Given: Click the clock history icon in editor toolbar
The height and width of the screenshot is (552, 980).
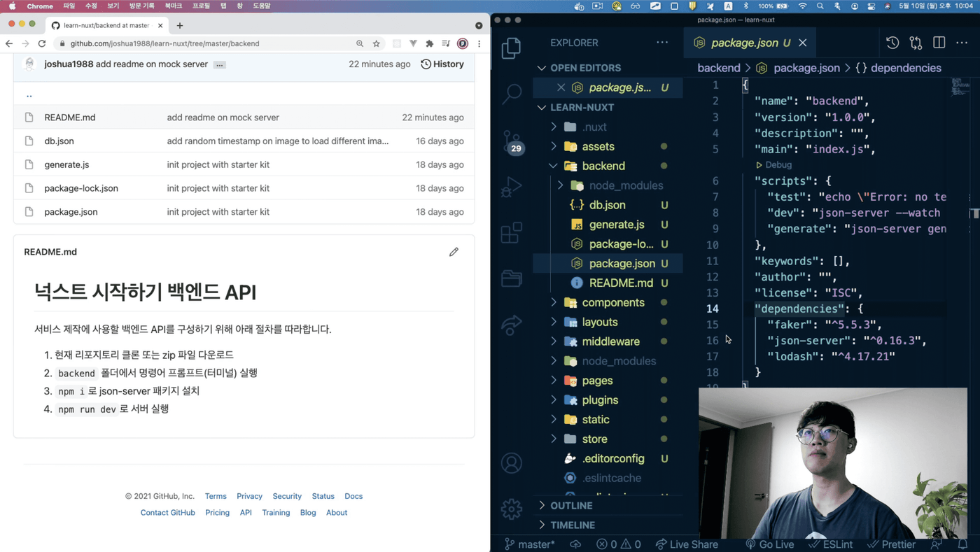Looking at the screenshot, I should tap(892, 43).
